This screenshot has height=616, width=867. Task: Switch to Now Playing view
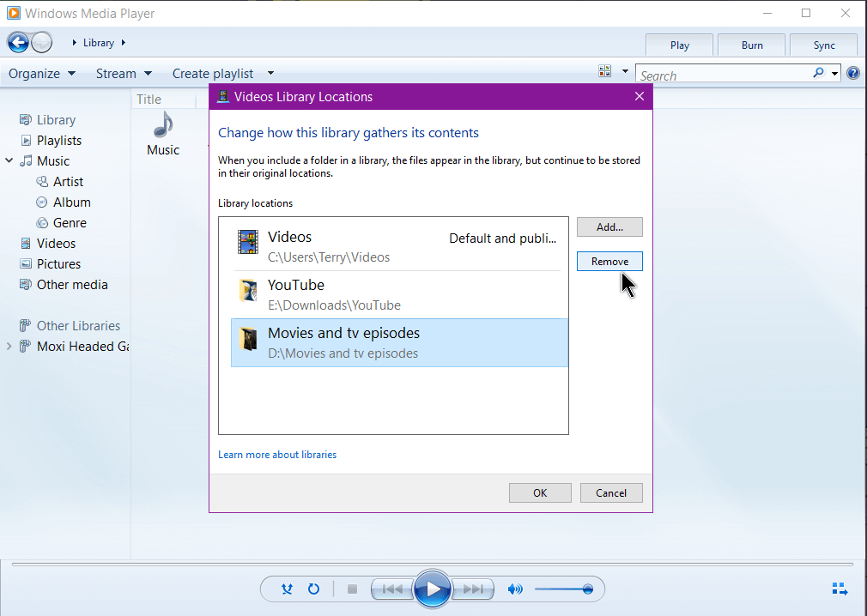pyautogui.click(x=840, y=589)
